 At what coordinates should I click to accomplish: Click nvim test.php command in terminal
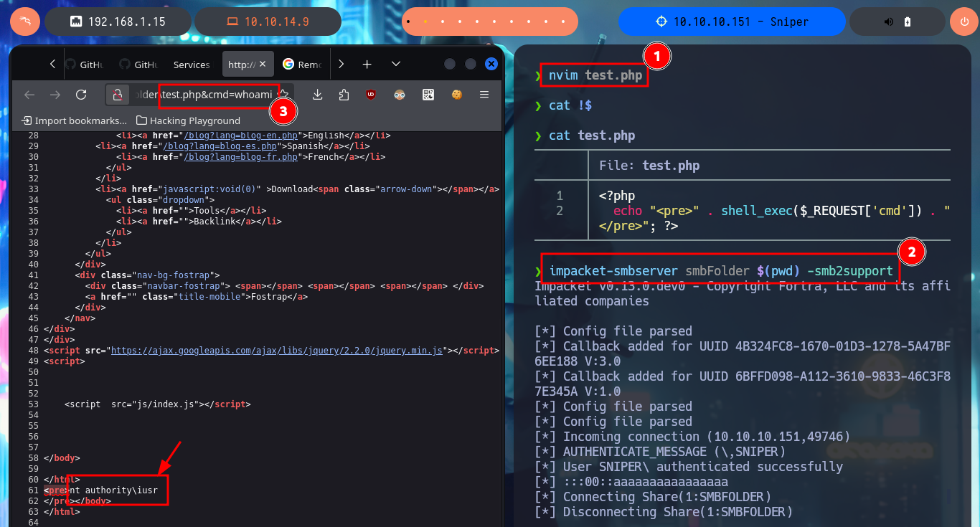point(595,75)
